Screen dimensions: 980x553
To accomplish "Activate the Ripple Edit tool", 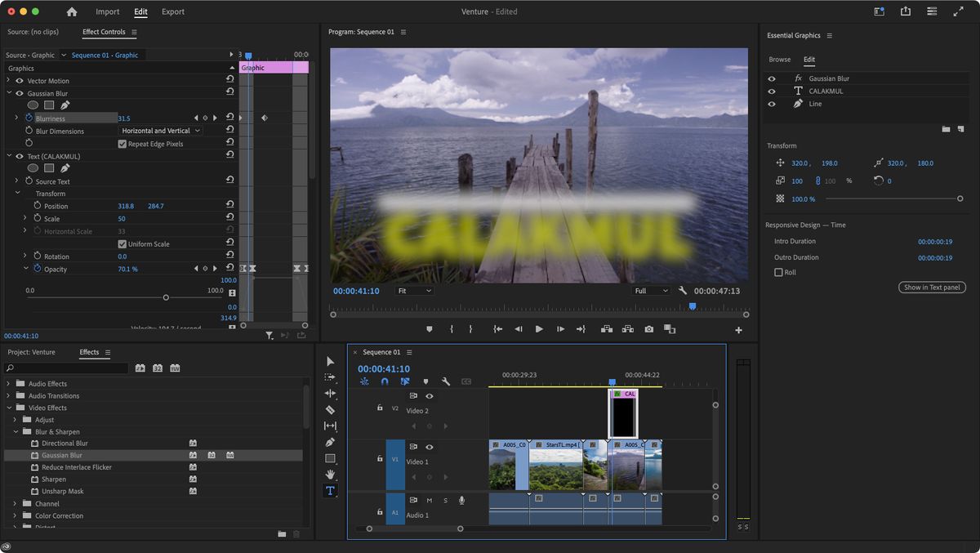I will point(330,393).
